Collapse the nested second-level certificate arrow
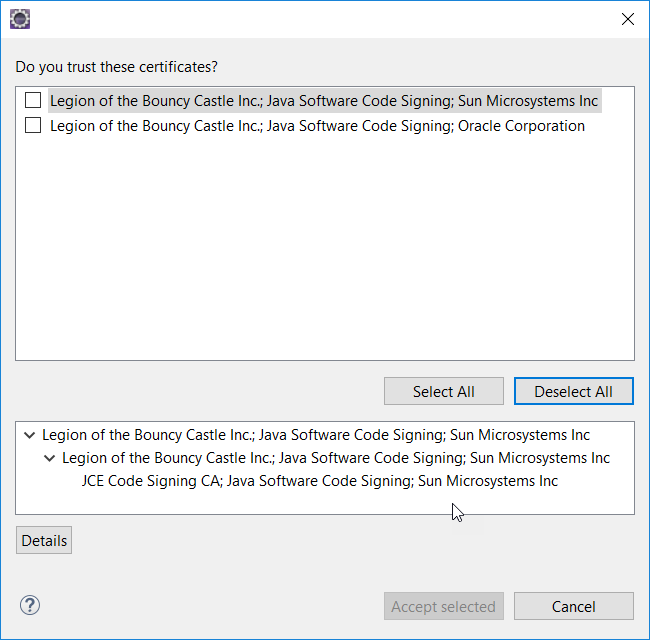This screenshot has height=640, width=650. [x=49, y=458]
